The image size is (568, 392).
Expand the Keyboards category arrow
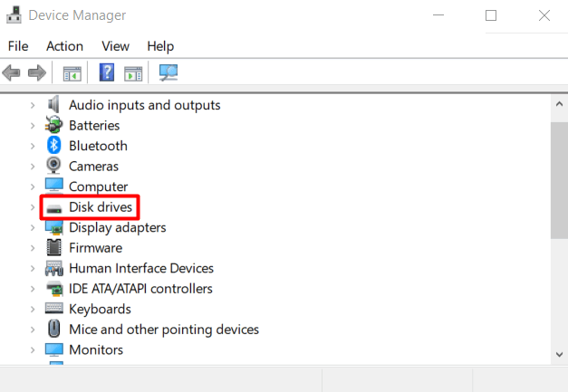click(x=33, y=309)
